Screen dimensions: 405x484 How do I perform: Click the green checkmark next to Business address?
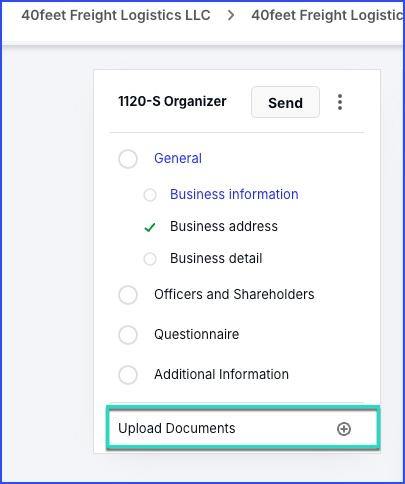150,227
